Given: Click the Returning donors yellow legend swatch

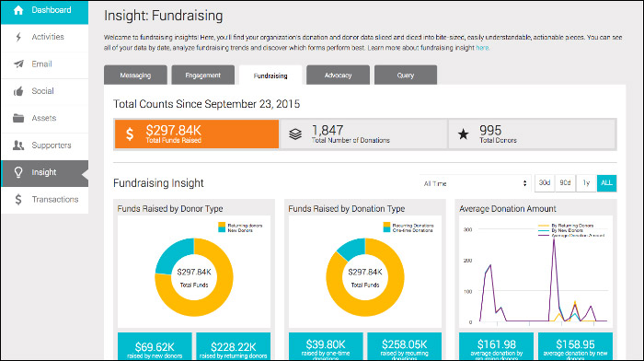Looking at the screenshot, I should 223,225.
